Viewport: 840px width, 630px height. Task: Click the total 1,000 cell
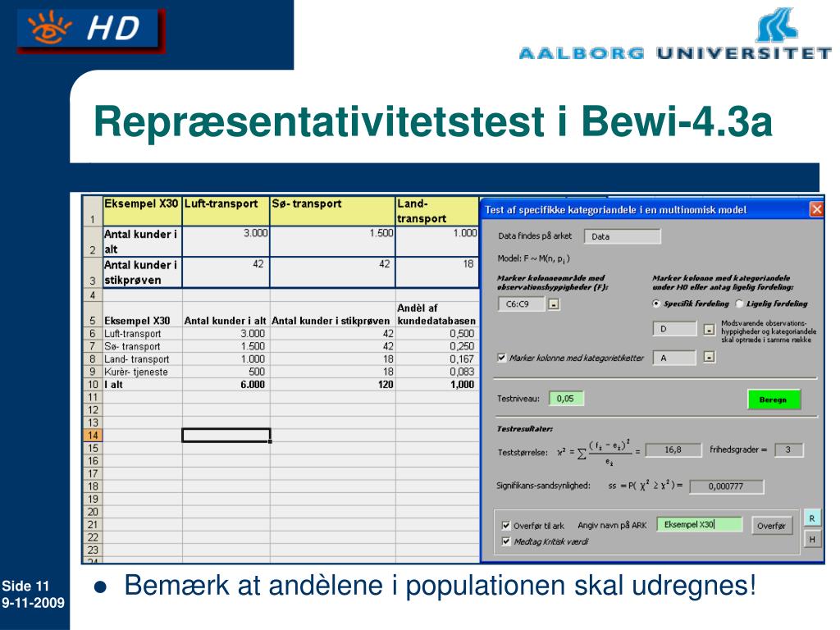pyautogui.click(x=437, y=385)
